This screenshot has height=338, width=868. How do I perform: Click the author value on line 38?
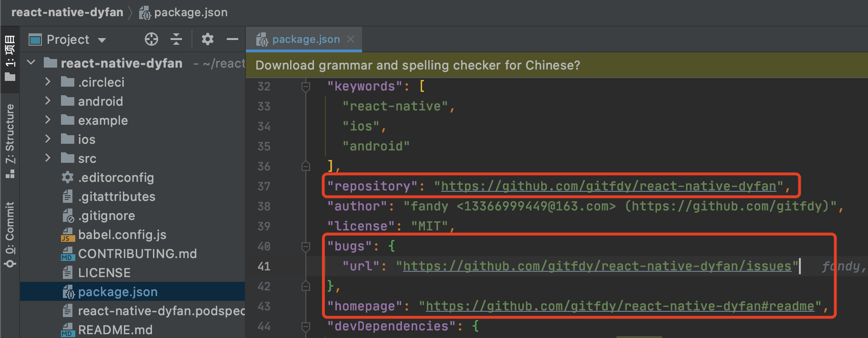click(620, 206)
